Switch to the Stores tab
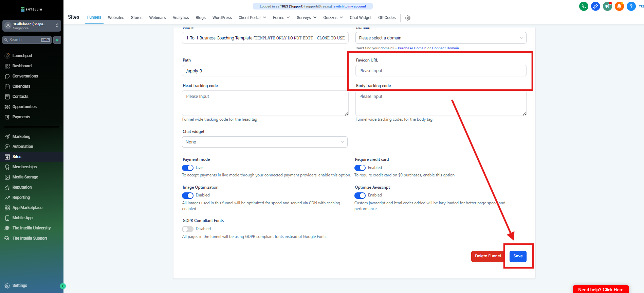The width and height of the screenshot is (644, 293). (x=137, y=18)
